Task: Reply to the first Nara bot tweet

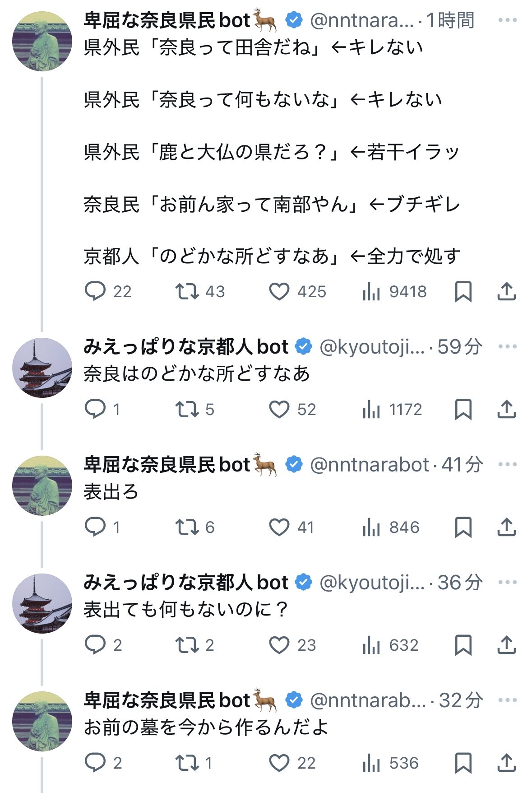Action: coord(95,292)
